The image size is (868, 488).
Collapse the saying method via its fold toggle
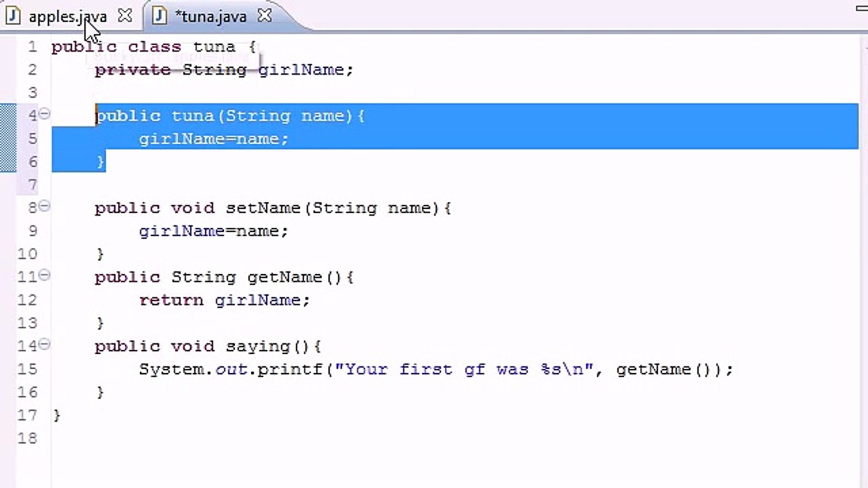coord(44,344)
